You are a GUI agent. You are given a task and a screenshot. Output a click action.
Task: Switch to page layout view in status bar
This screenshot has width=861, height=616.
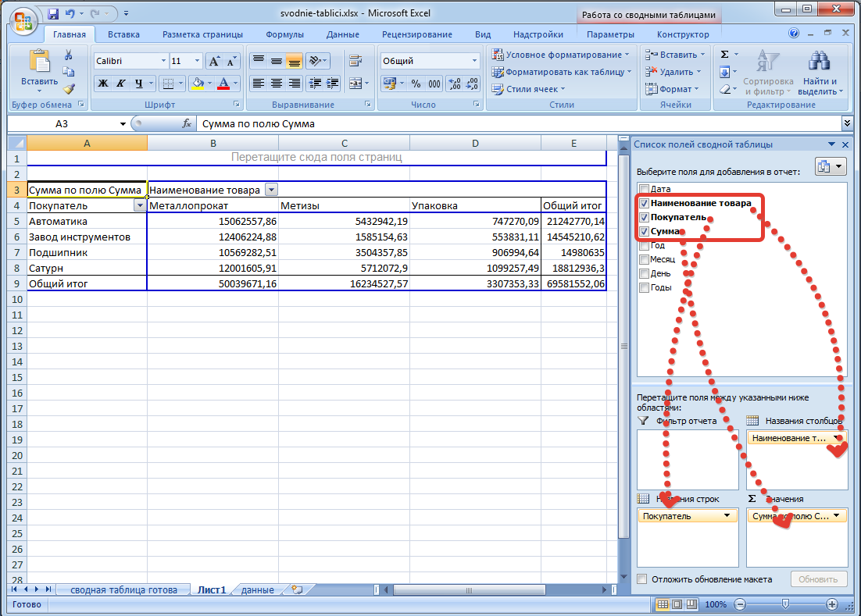point(677,604)
